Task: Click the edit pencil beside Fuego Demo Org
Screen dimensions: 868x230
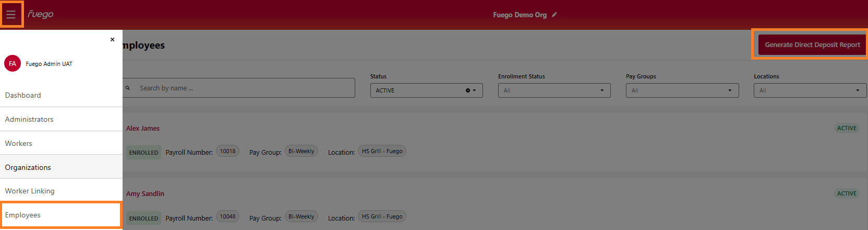Action: pyautogui.click(x=554, y=15)
